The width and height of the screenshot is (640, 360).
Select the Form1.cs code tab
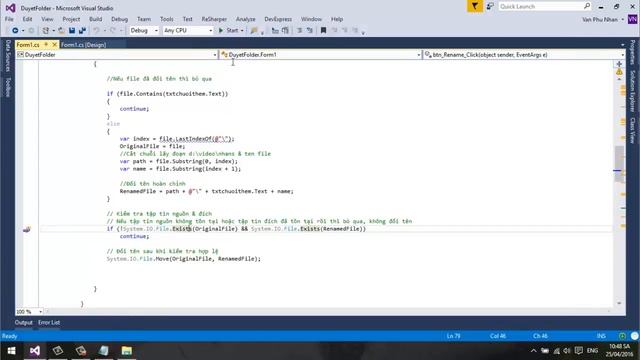pyautogui.click(x=28, y=45)
